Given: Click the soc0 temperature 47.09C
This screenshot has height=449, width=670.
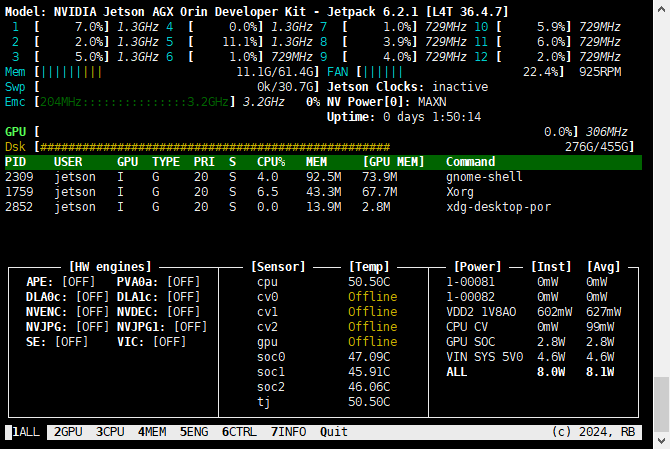Looking at the screenshot, I should click(369, 357).
